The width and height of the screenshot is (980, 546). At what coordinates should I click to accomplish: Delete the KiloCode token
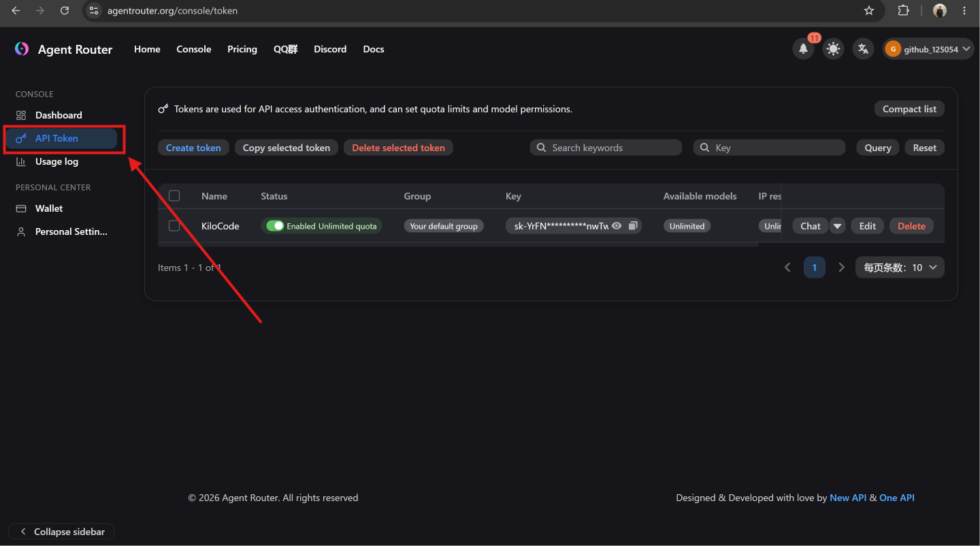tap(911, 226)
